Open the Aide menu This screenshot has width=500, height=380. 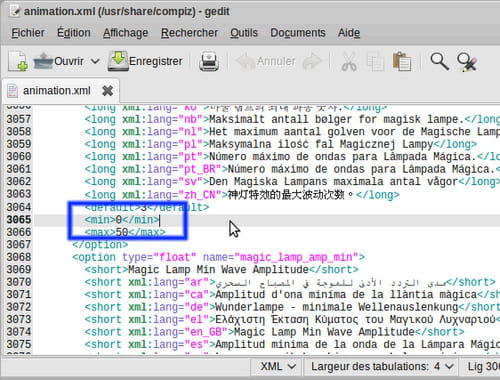pyautogui.click(x=349, y=33)
